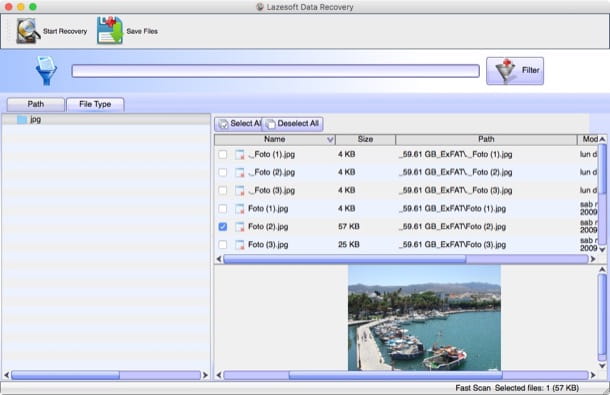Click file list horizontal scrollbar thumb
610x395 pixels.
point(344,259)
